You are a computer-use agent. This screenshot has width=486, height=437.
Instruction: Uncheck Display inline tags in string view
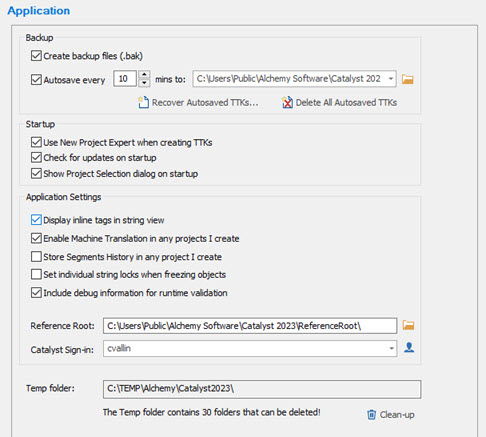pos(36,220)
